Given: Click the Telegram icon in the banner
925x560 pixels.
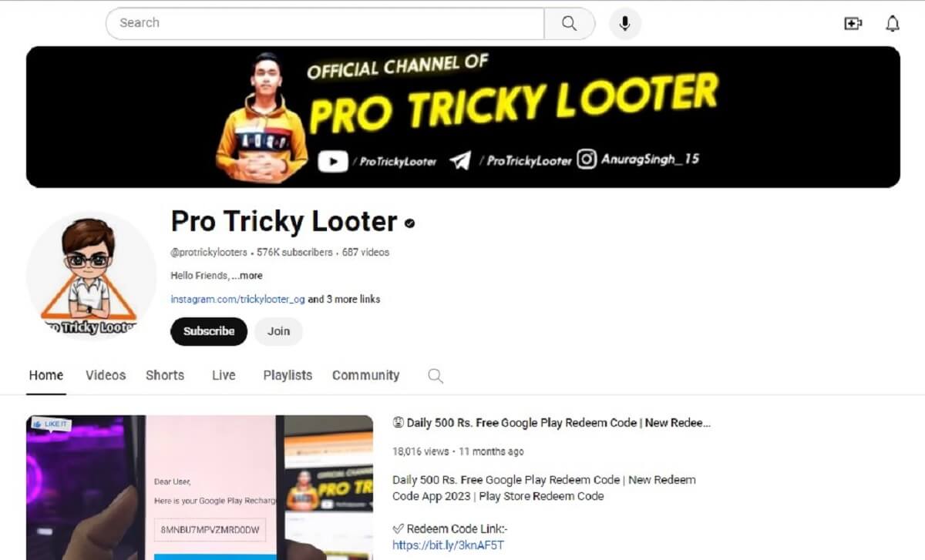Looking at the screenshot, I should 460,160.
